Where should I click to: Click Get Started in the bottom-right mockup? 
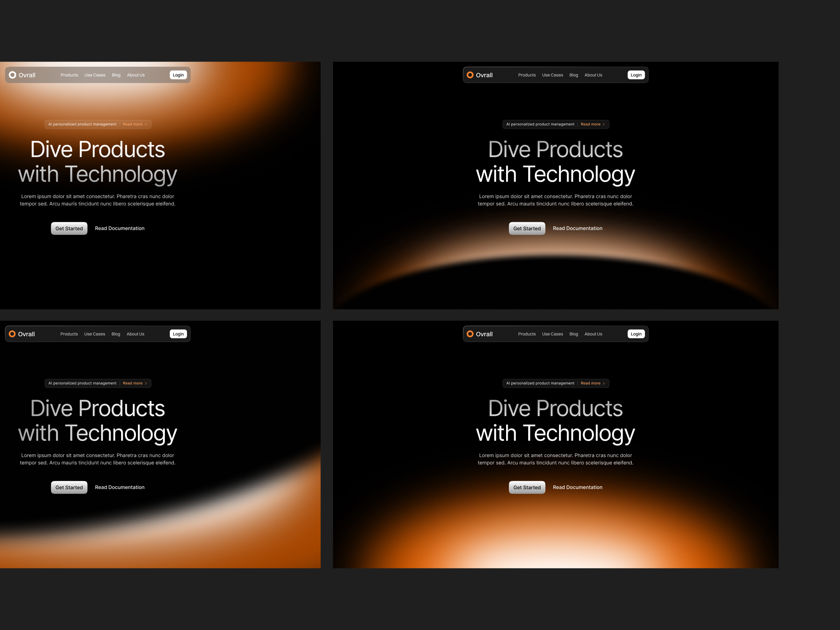click(x=527, y=487)
